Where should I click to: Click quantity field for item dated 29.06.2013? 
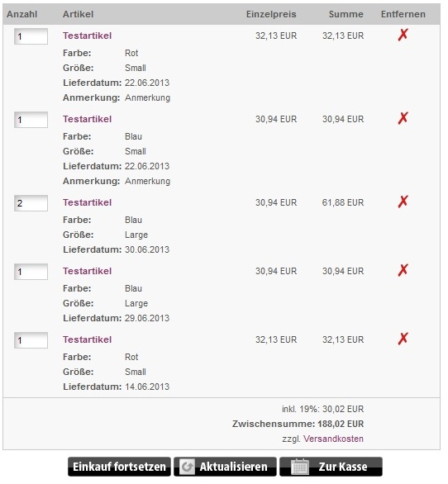click(x=31, y=272)
